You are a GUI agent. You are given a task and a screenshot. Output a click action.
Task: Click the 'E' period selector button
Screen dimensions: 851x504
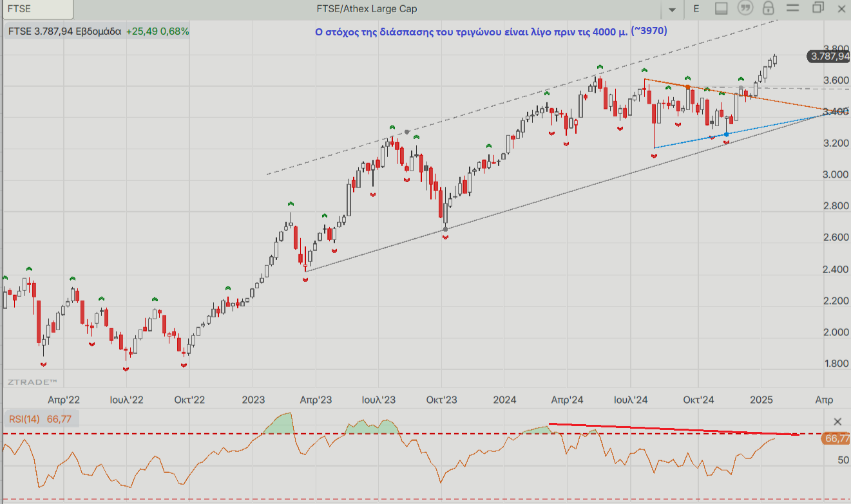pos(696,8)
